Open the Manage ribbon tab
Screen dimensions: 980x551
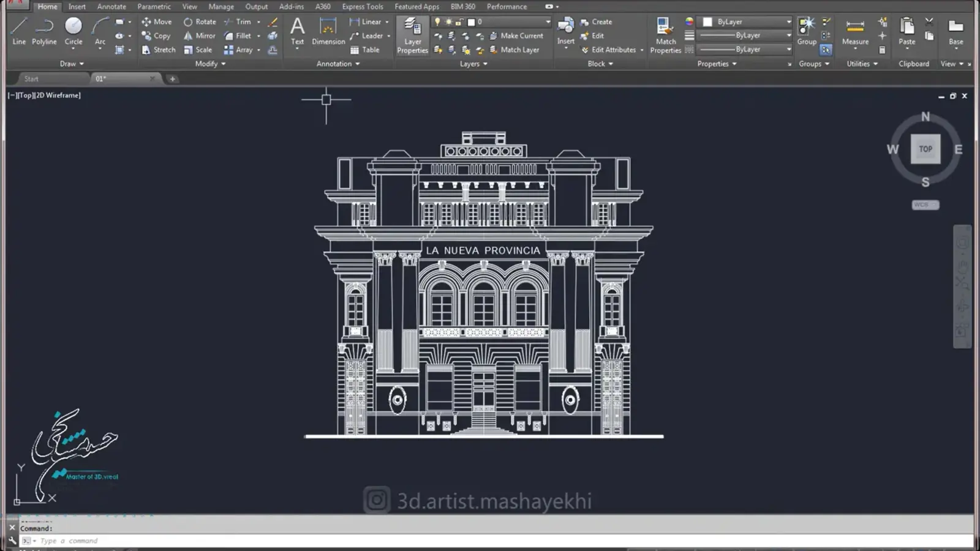tap(221, 7)
